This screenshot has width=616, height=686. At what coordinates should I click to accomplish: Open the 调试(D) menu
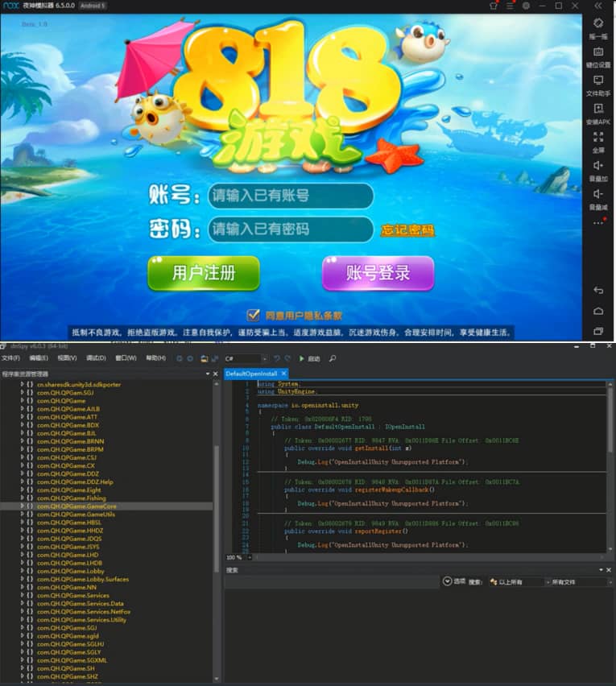point(96,357)
